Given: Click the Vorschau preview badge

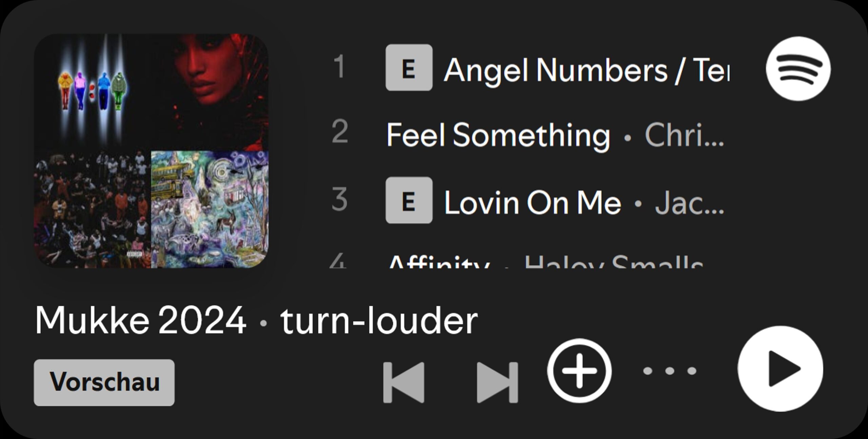Looking at the screenshot, I should 104,382.
